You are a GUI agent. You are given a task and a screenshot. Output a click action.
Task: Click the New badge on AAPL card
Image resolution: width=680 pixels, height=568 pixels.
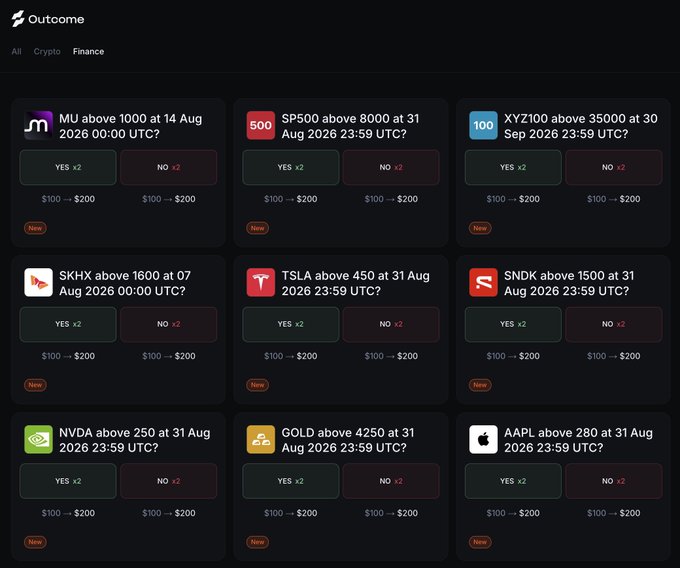(x=480, y=542)
